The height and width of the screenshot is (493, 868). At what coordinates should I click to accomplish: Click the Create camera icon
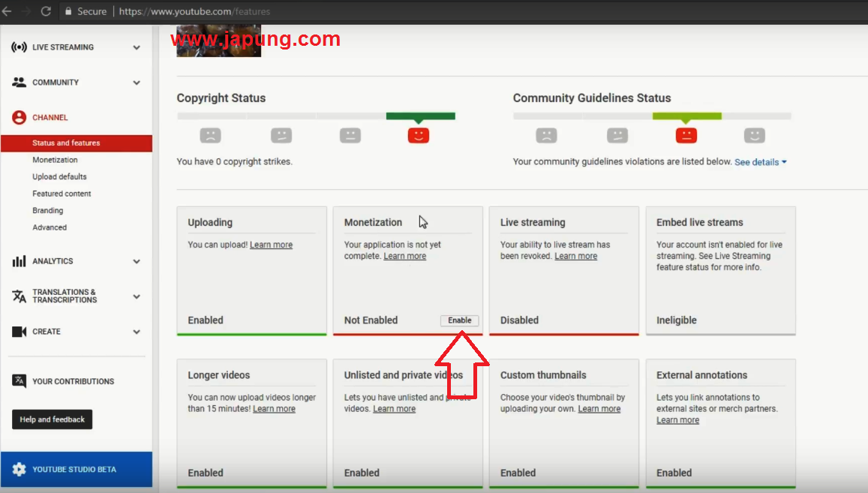pos(19,331)
